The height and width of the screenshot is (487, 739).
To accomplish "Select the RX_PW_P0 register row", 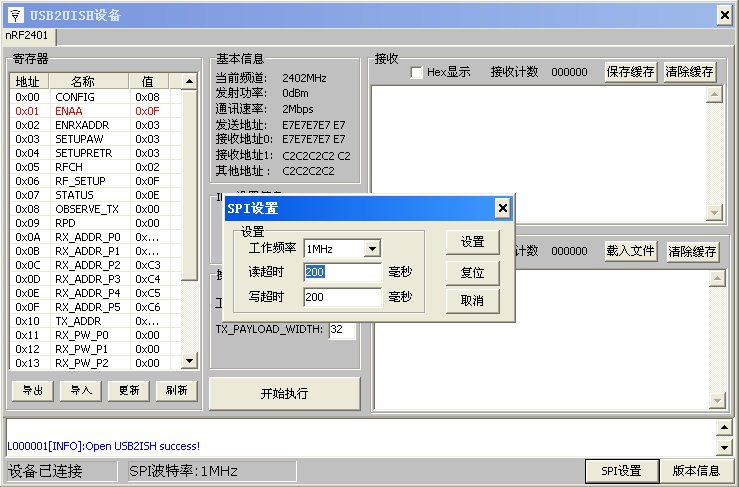I will point(95,335).
